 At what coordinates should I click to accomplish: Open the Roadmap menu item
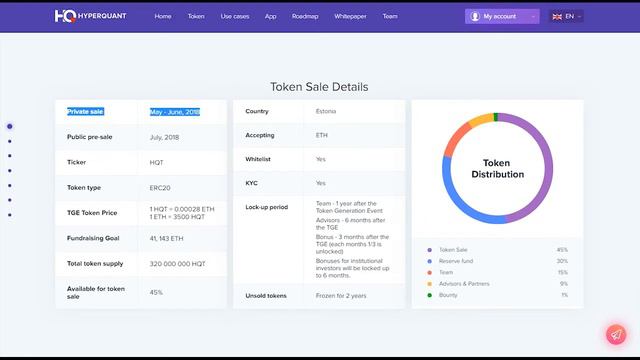point(305,16)
